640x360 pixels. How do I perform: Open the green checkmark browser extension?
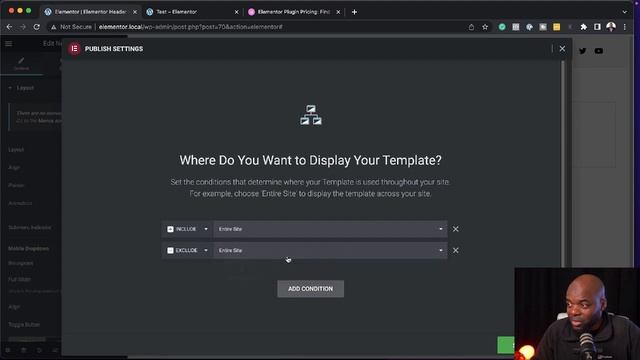tap(502, 27)
